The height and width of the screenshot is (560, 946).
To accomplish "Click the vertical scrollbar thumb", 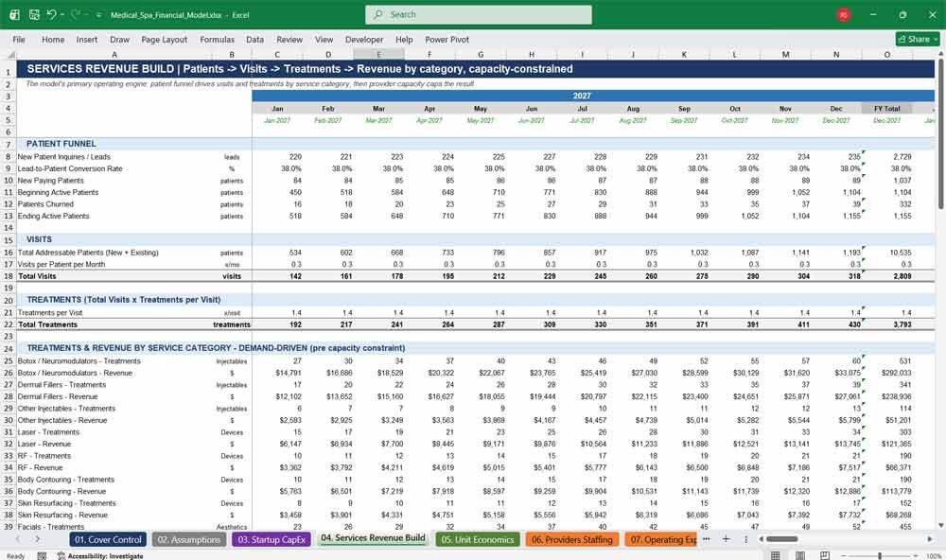I will tap(940, 134).
